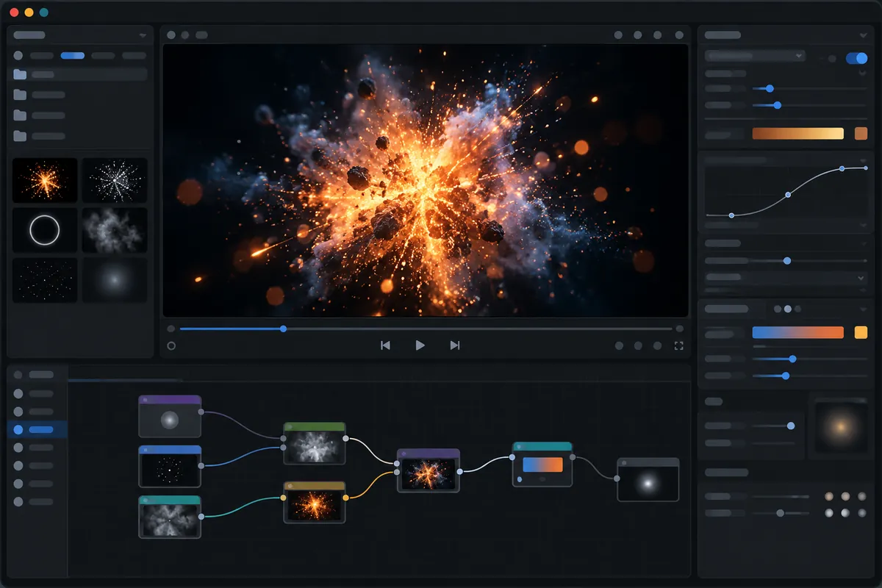
Task: Click the gray-handled slider in the bottom properties section
Action: pyautogui.click(x=781, y=513)
